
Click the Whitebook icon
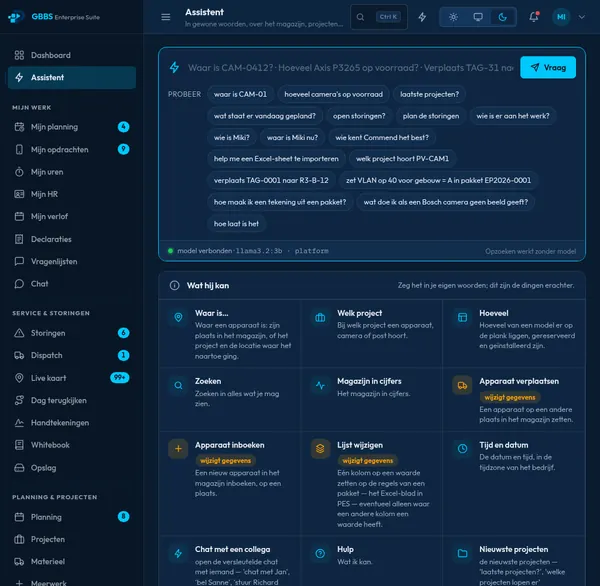[x=19, y=445]
